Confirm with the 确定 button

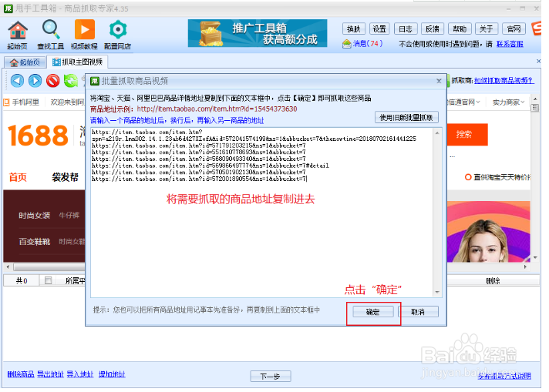coord(373,312)
